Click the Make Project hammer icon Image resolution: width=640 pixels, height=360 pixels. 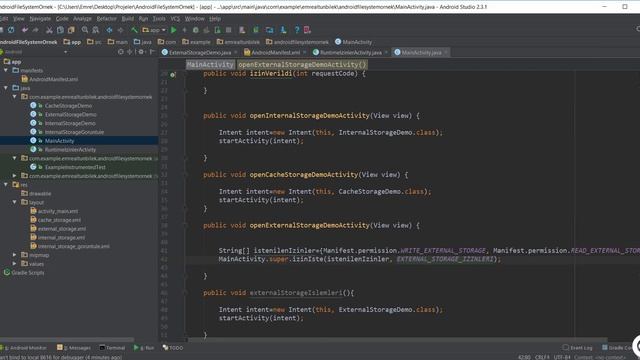pos(134,30)
